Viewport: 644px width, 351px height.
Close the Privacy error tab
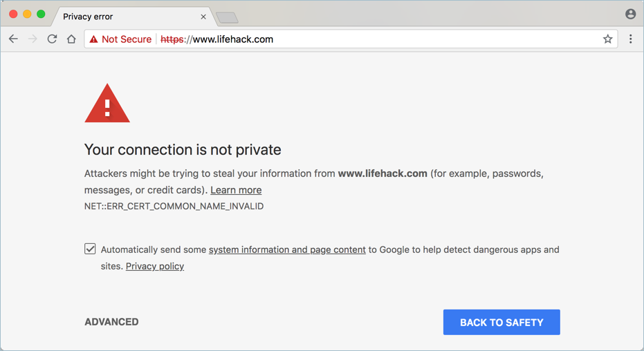203,17
